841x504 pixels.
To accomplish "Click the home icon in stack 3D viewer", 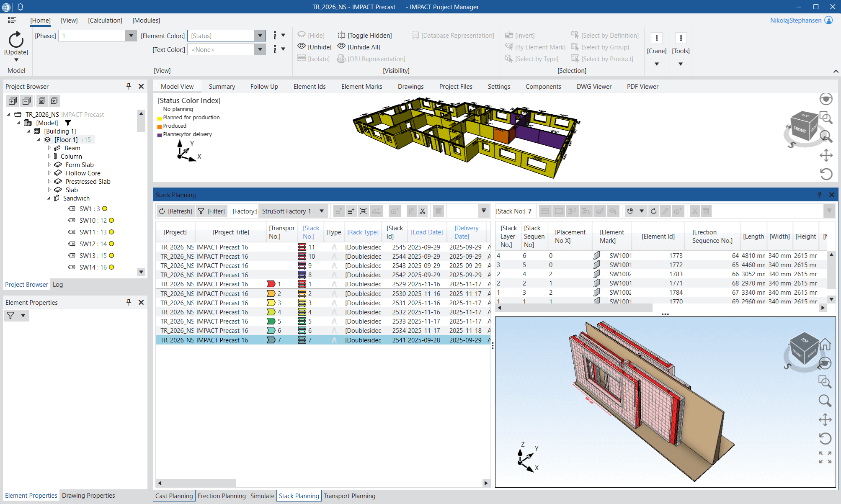I will (825, 344).
